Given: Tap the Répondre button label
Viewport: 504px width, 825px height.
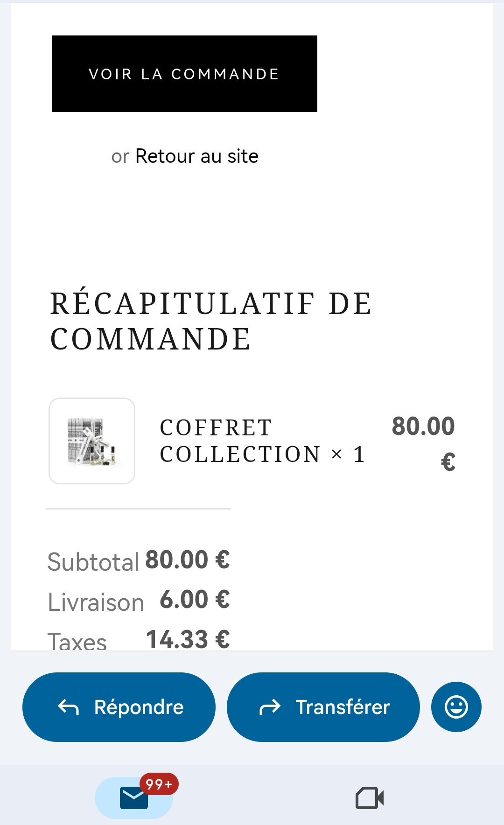Looking at the screenshot, I should coord(139,707).
